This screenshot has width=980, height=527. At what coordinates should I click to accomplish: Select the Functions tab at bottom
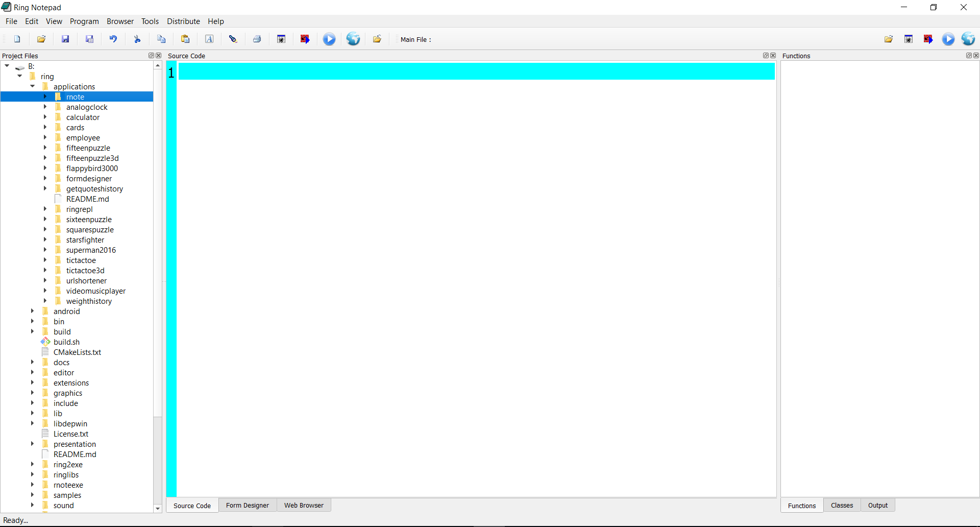click(802, 506)
